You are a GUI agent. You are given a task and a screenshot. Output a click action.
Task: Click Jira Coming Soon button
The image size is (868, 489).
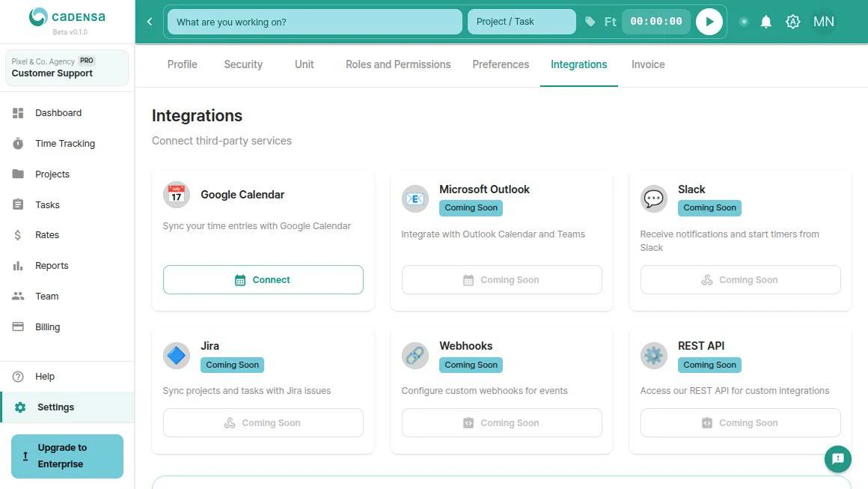pos(263,422)
